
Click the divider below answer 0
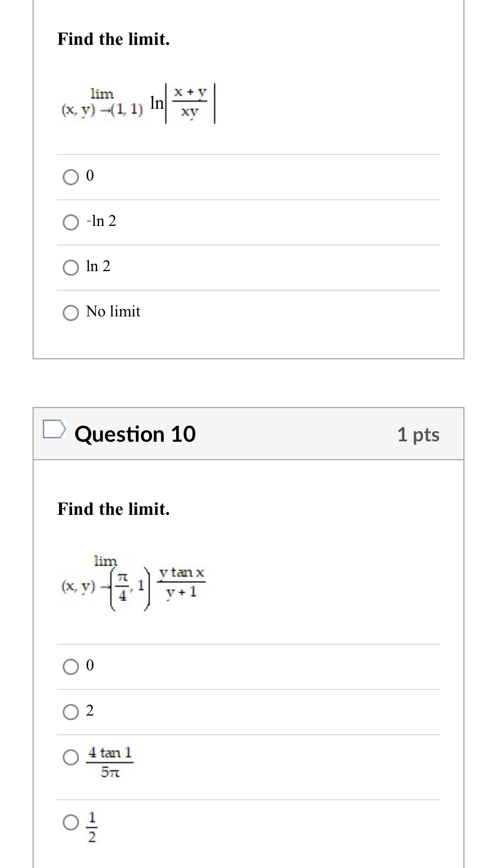coord(248,200)
